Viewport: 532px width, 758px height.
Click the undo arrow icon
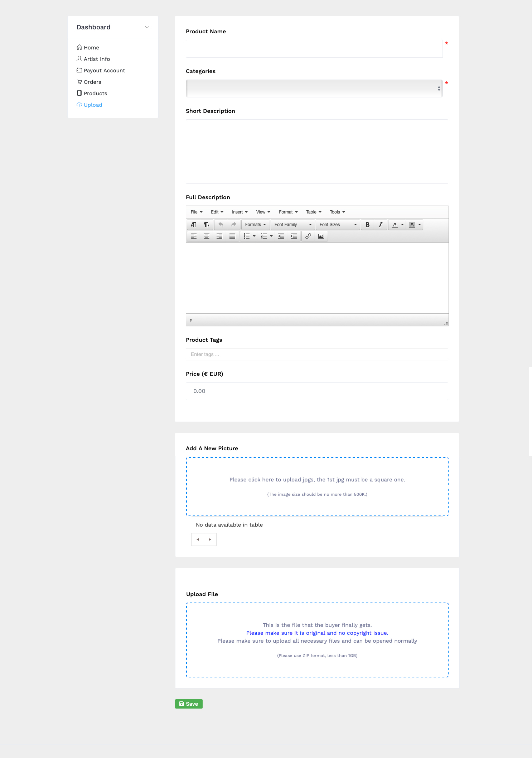pyautogui.click(x=221, y=225)
